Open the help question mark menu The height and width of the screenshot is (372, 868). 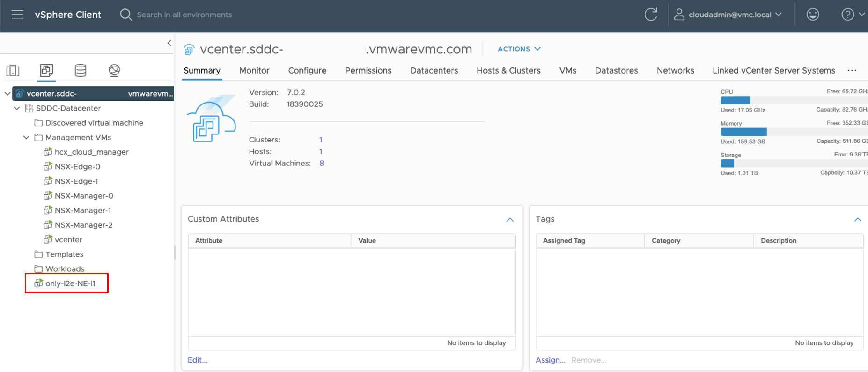853,15
